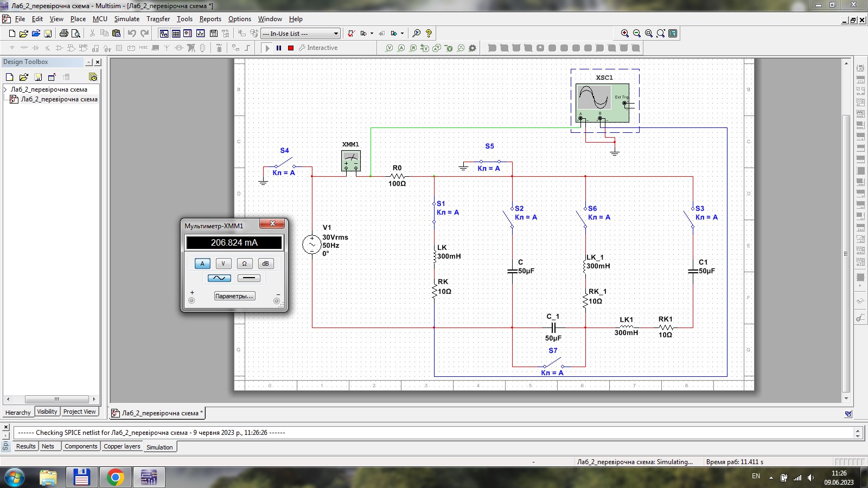Stop the simulation with the red square
The image size is (868, 488).
point(291,48)
